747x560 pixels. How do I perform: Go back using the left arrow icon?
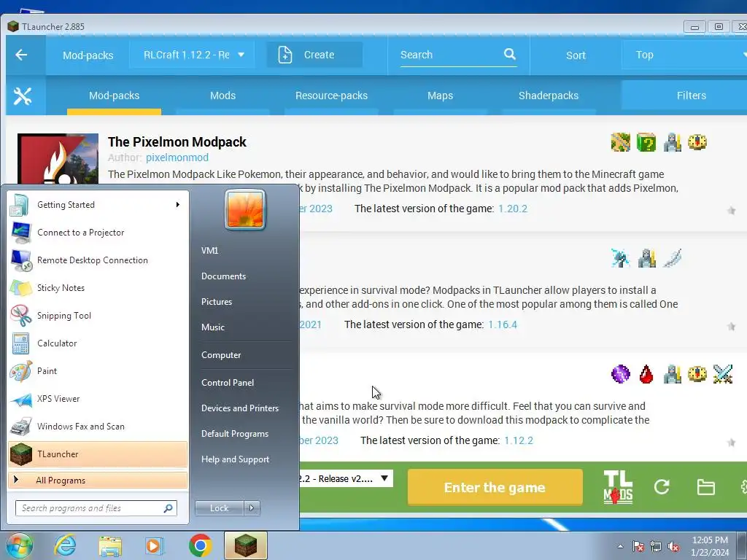pos(21,55)
